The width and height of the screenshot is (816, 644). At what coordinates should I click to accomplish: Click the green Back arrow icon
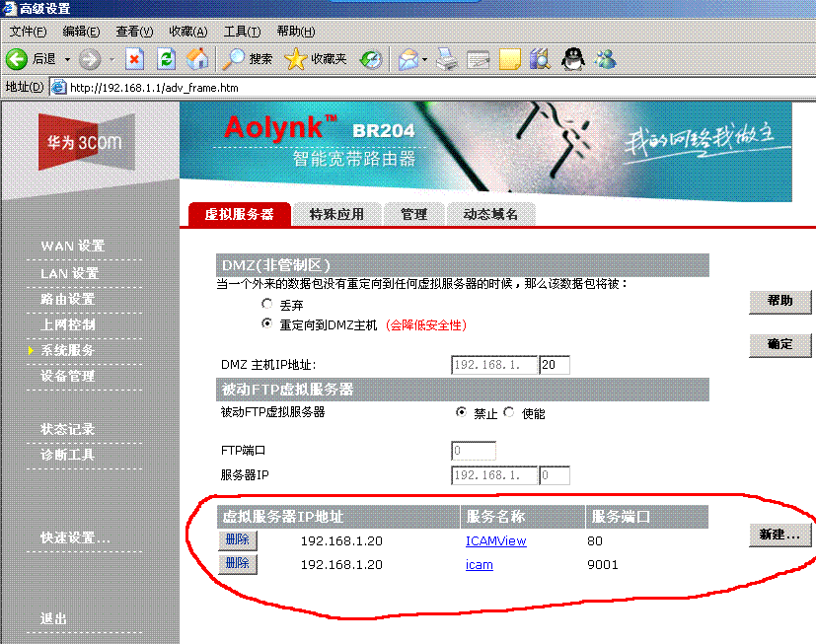[16, 59]
